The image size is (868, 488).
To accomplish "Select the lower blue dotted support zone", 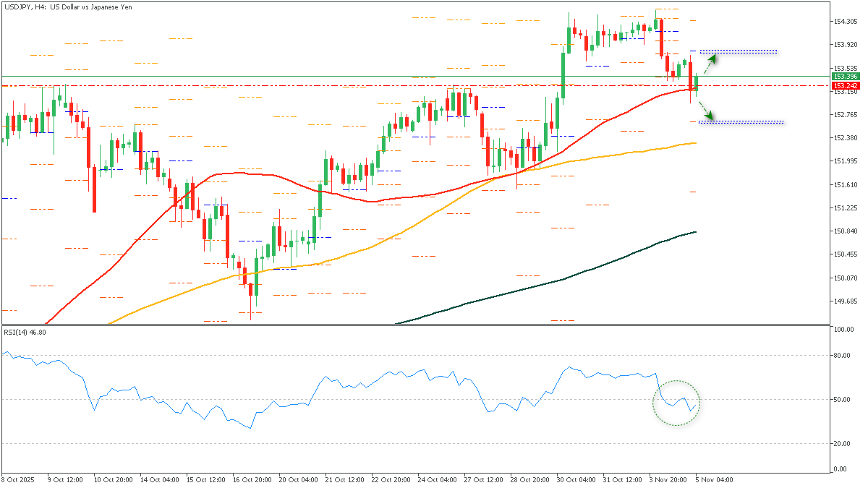I will 741,122.
